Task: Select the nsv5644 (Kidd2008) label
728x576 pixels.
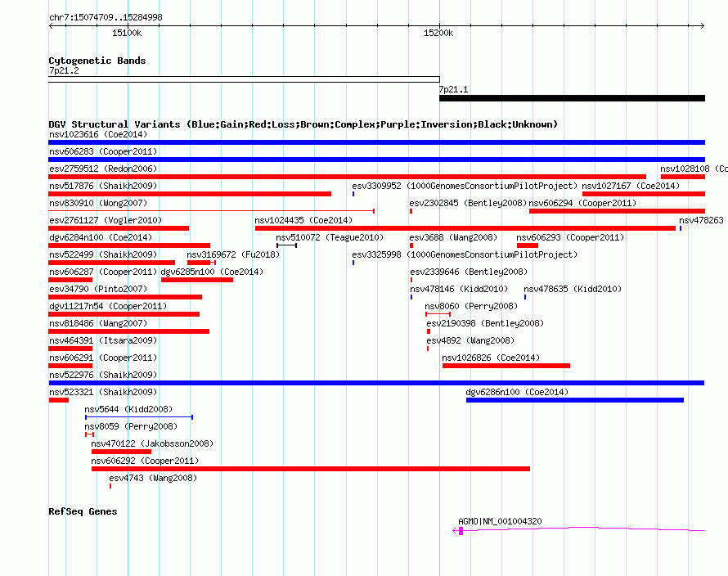Action: click(x=128, y=410)
